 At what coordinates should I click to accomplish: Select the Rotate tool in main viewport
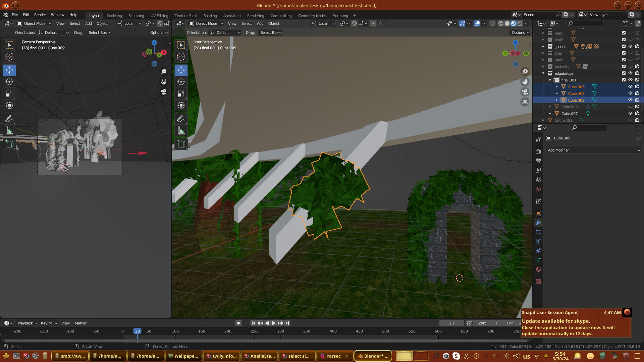181,82
